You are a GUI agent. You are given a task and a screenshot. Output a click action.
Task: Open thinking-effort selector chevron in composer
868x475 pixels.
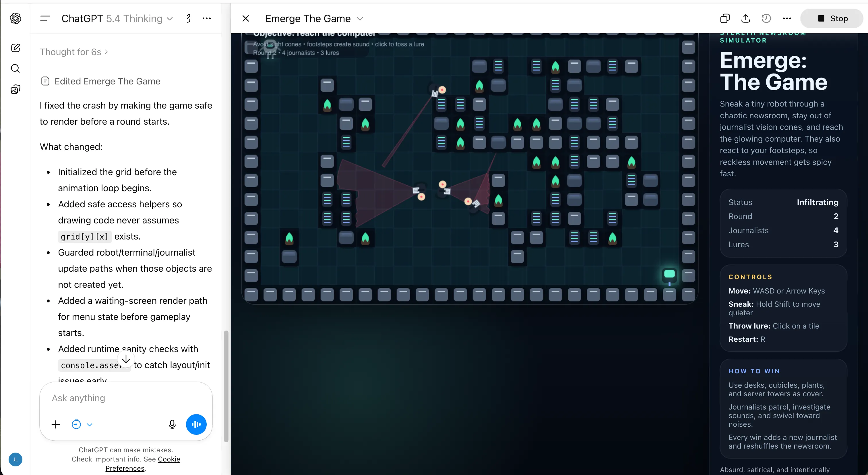90,424
